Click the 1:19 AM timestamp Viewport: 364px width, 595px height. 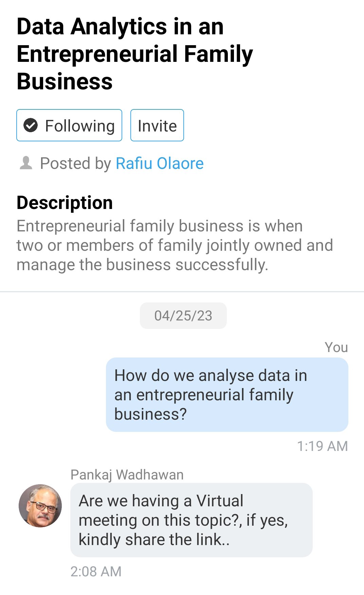[322, 446]
